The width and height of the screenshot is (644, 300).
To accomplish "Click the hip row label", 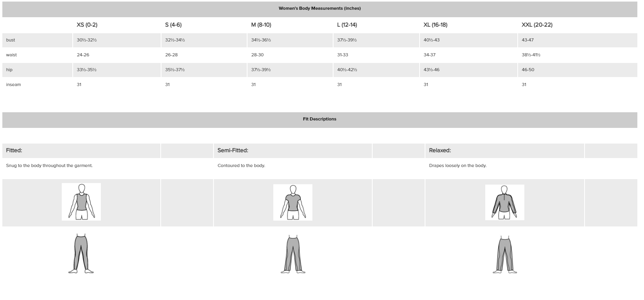I will (x=9, y=70).
